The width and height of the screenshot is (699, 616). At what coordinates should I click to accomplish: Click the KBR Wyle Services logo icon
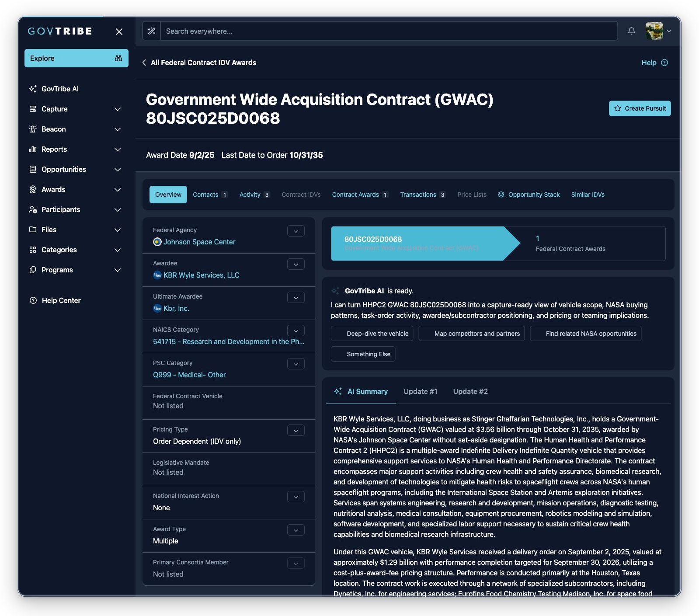click(157, 275)
